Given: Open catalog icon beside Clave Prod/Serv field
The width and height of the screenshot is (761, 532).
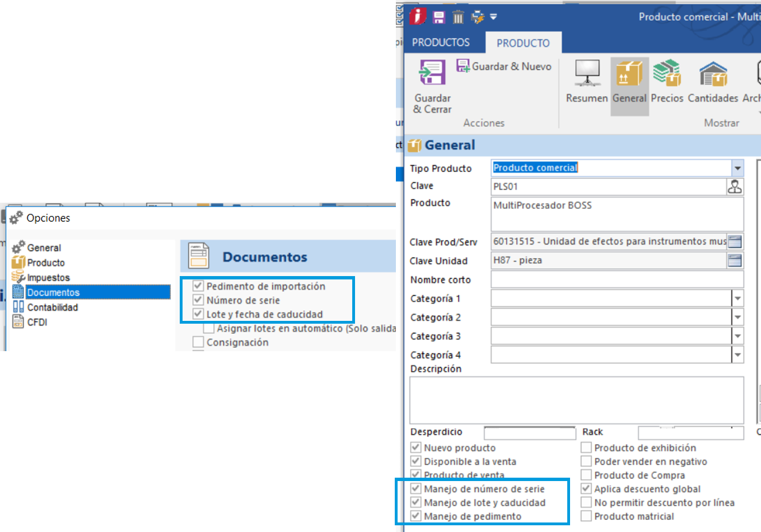Looking at the screenshot, I should pos(735,241).
